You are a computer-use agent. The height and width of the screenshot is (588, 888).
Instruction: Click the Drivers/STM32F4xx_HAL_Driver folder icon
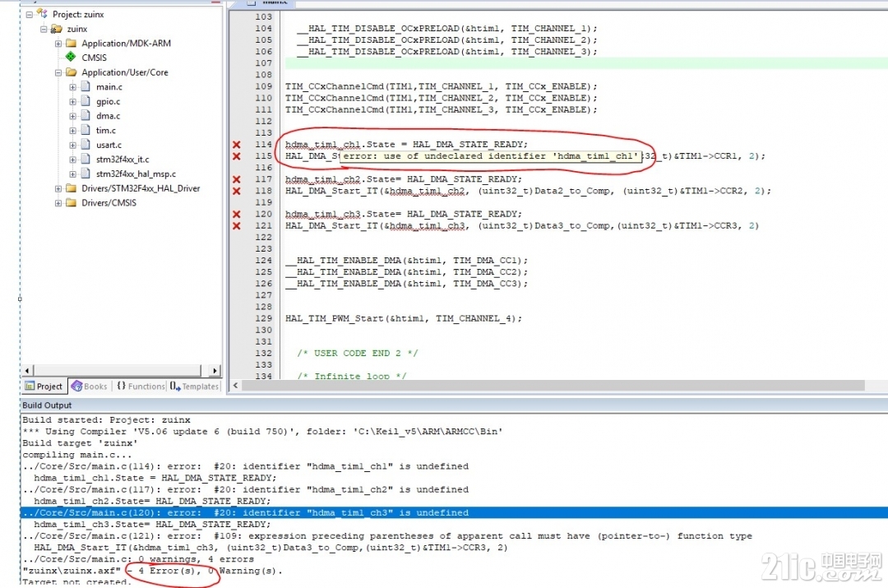[71, 188]
